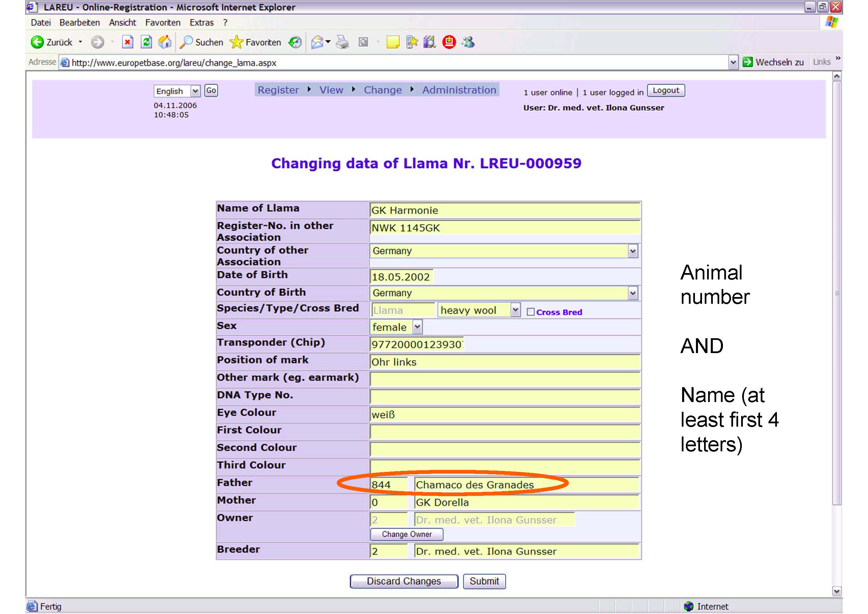Click the grey edit-page toolbar icon
Viewport: 868px width, 614px height.
tap(363, 42)
